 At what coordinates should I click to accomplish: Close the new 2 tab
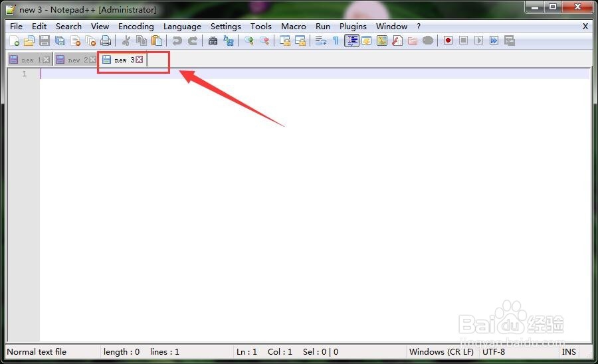[92, 60]
